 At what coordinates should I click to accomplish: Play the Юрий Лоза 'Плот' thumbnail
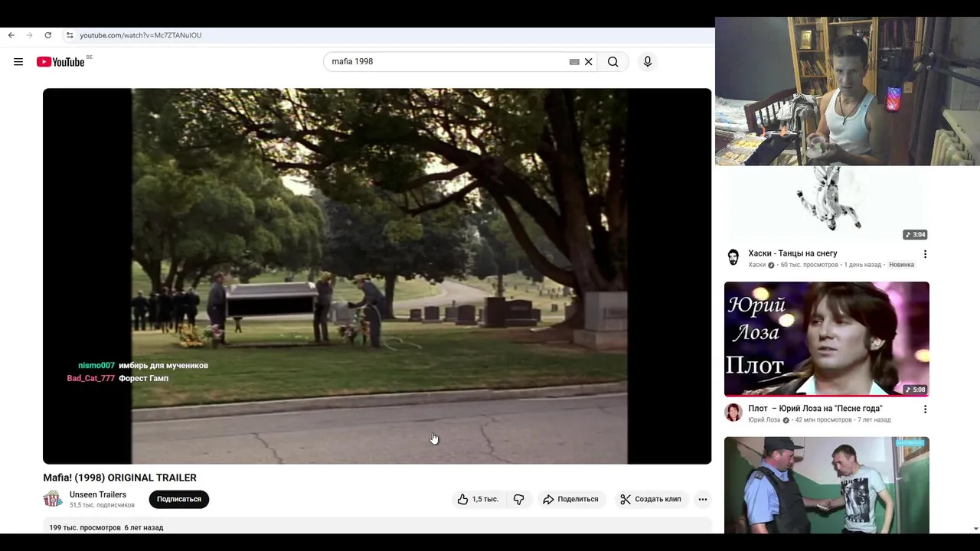(827, 339)
